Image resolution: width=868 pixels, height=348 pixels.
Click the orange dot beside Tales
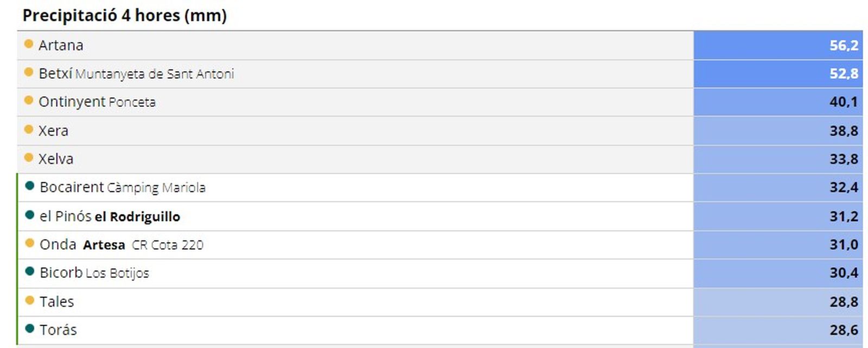[30, 300]
